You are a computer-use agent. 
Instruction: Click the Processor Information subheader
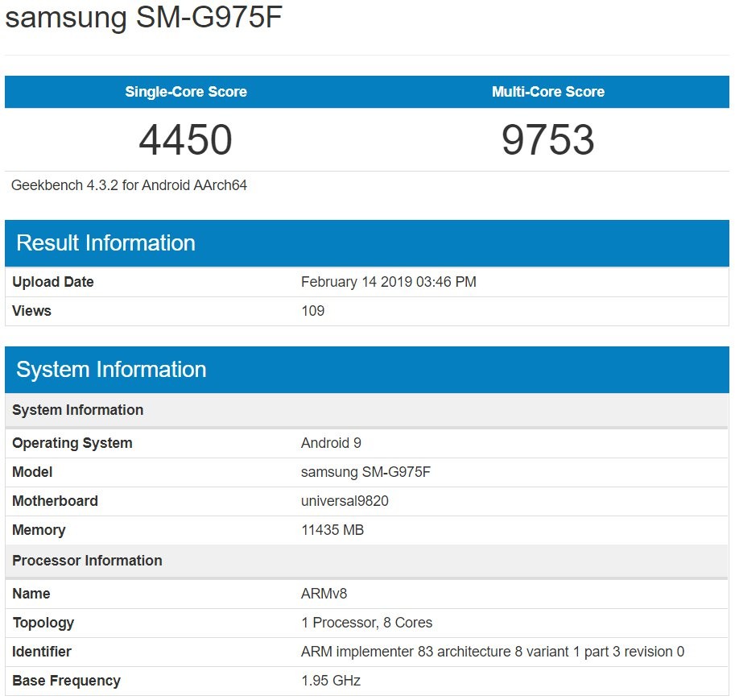tap(87, 561)
